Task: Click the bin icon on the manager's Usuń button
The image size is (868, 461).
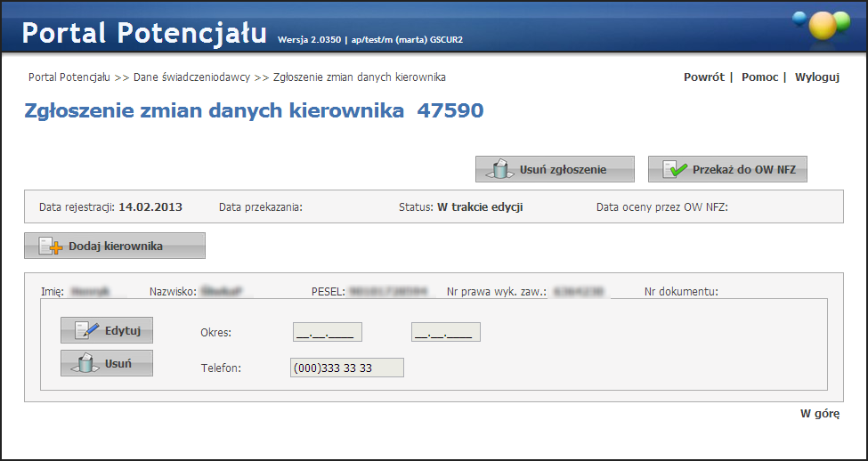Action: click(x=86, y=363)
